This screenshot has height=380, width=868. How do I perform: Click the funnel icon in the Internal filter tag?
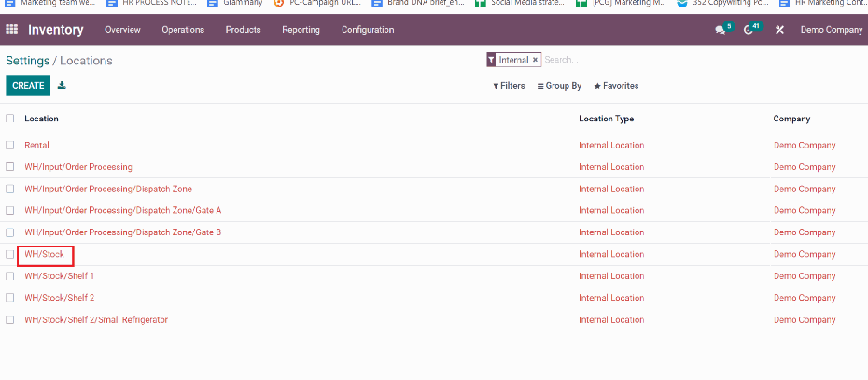click(x=491, y=60)
